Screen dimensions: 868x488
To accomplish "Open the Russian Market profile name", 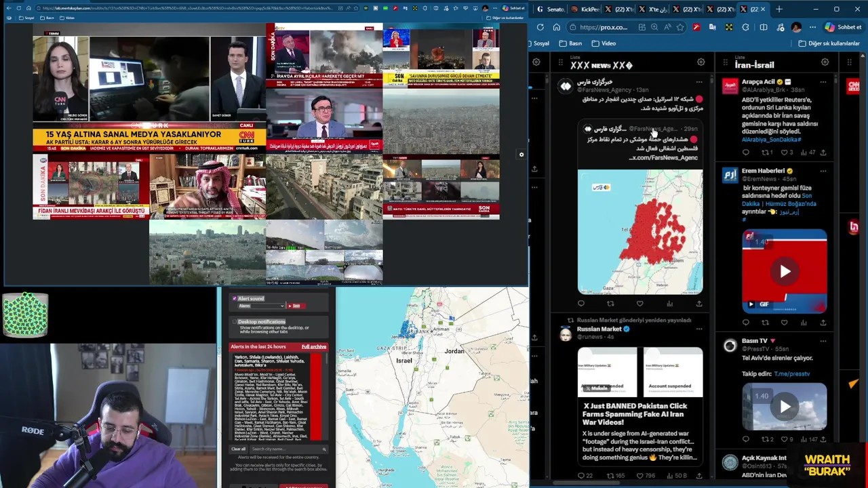I will coord(599,329).
